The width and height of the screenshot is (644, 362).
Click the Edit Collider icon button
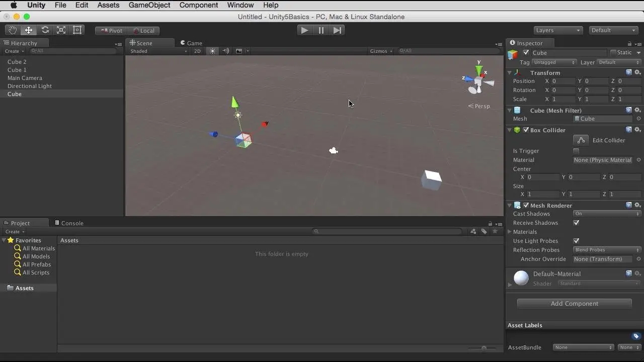[581, 140]
